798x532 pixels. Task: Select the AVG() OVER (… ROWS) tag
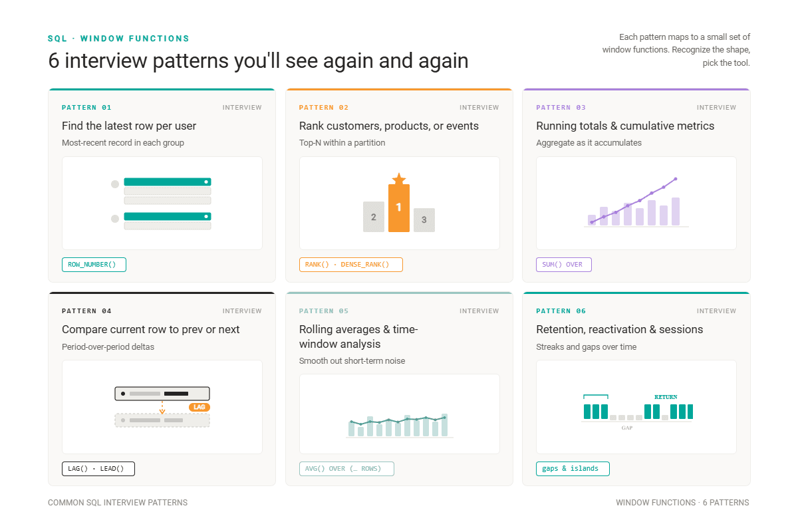click(x=346, y=469)
